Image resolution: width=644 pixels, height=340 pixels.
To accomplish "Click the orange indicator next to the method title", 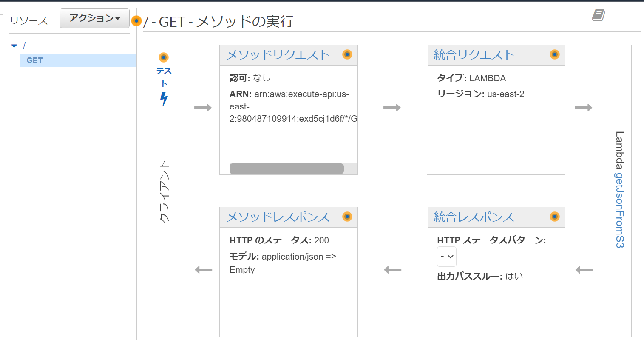I will (136, 20).
